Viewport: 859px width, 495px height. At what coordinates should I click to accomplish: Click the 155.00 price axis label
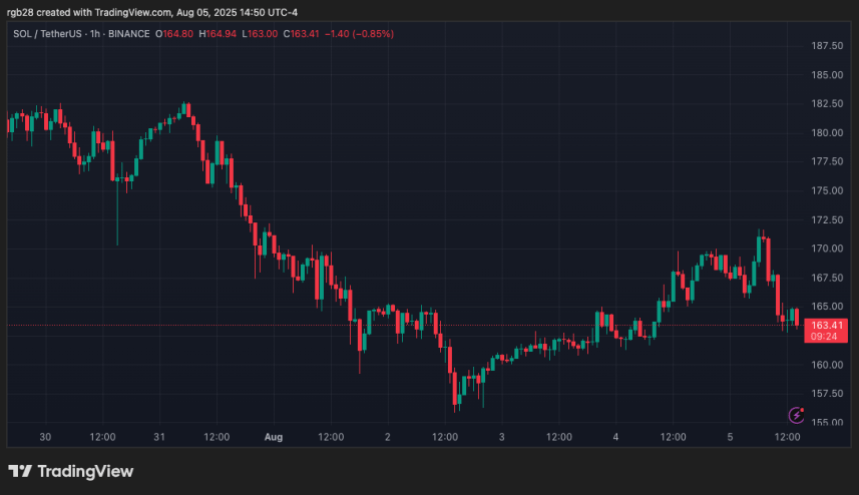pos(826,422)
